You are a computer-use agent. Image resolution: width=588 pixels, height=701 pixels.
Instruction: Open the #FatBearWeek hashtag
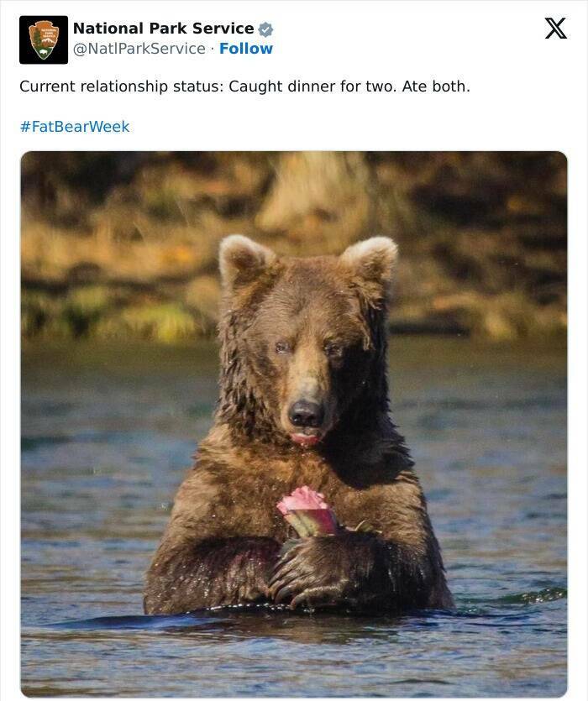pyautogui.click(x=75, y=127)
